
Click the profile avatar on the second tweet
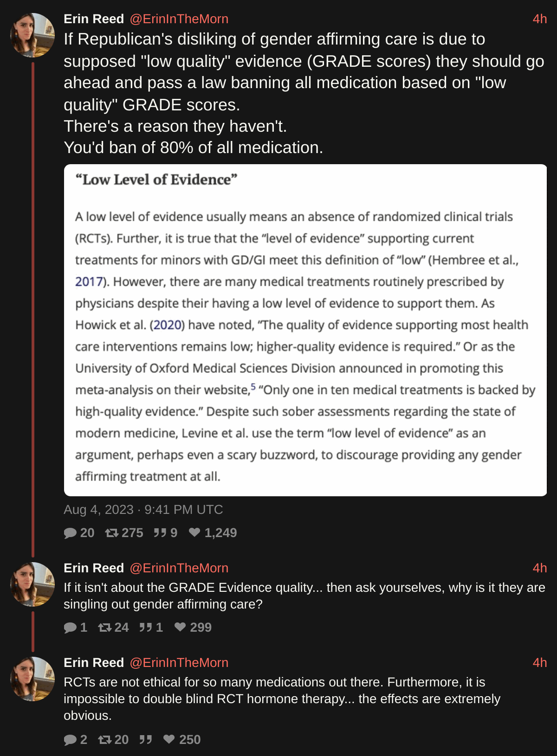coord(32,584)
